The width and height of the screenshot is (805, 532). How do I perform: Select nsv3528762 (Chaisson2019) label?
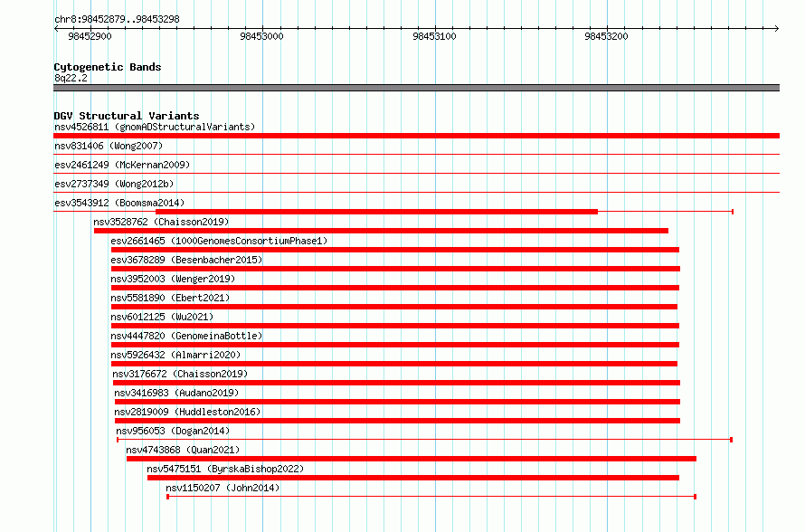coord(161,222)
